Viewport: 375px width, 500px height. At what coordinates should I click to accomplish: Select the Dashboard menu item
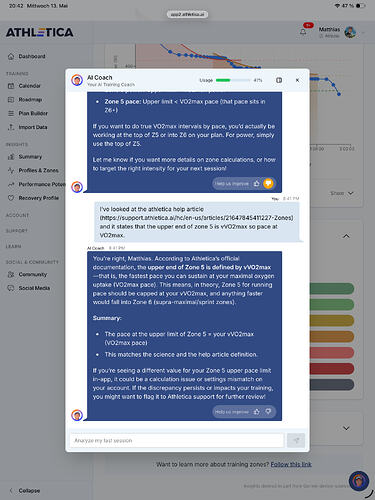32,56
